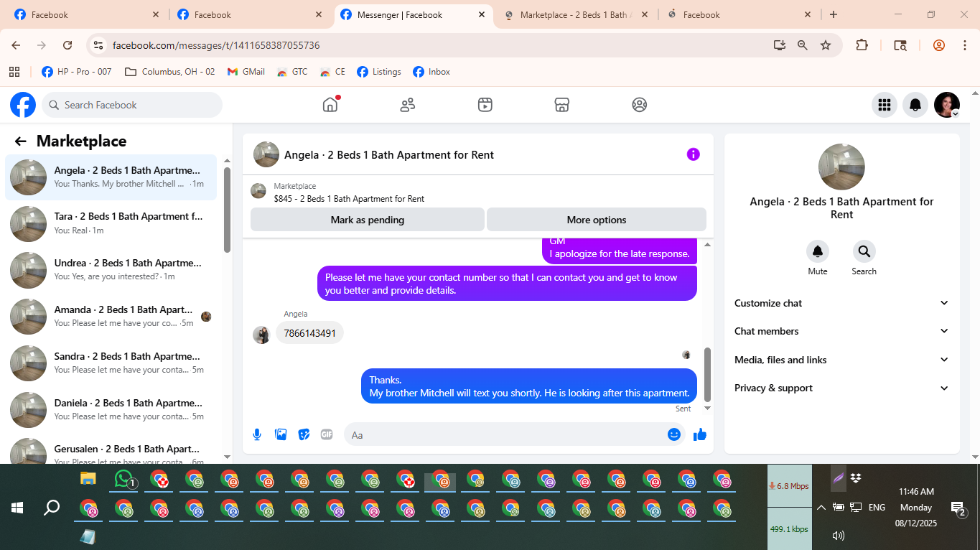Click the chat messages scrollbar thumb
Viewport: 980px width, 550px height.
(707, 375)
